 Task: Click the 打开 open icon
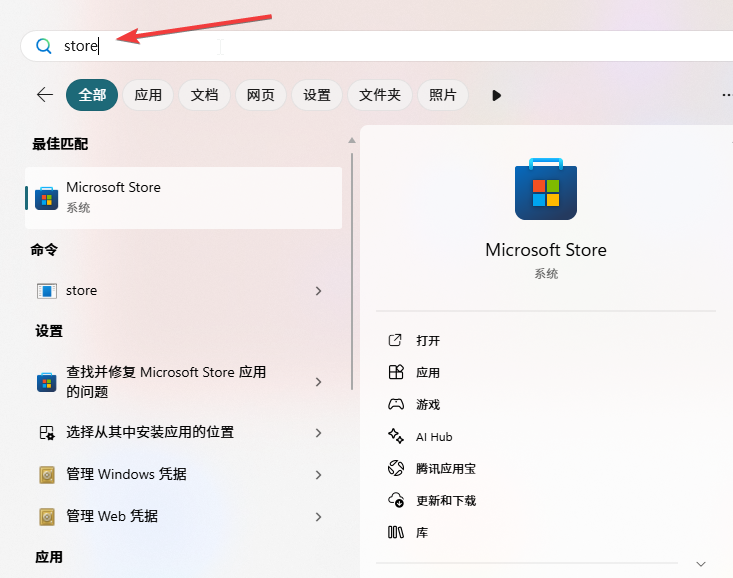[395, 341]
